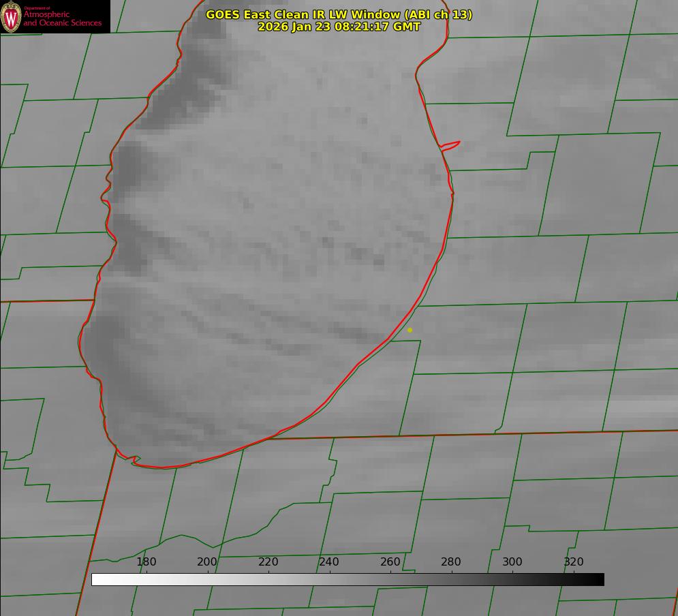
Task: Open the Atmospheric and Oceanic Sciences text link
Action: coord(62,18)
